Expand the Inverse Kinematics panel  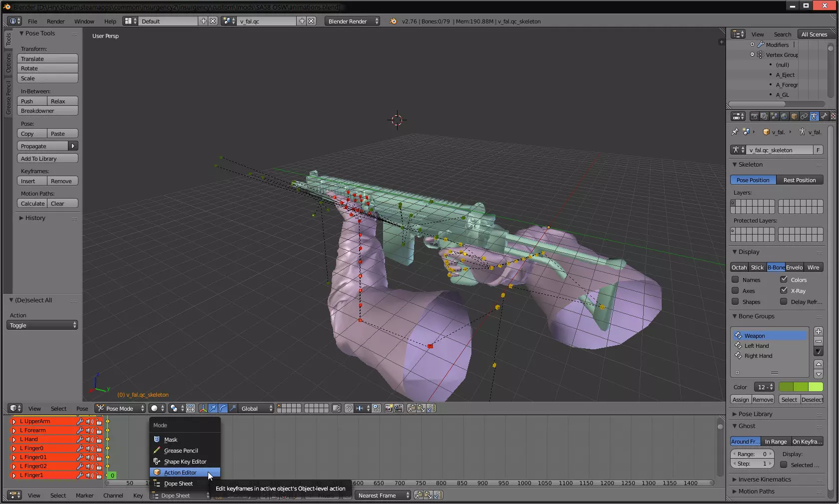coord(764,480)
